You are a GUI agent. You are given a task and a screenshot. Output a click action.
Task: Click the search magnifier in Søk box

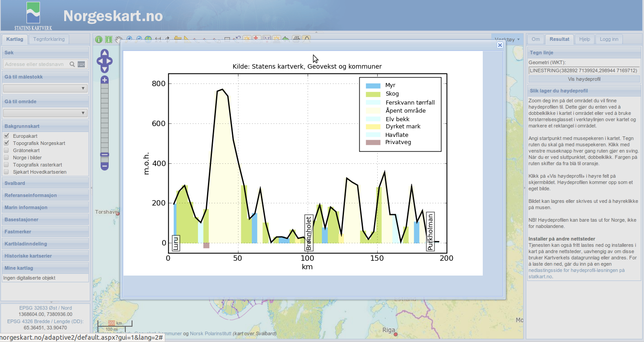point(72,64)
